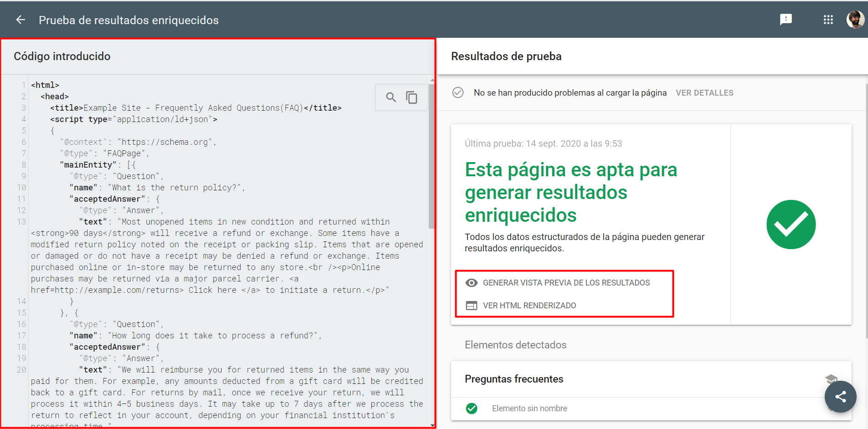This screenshot has width=868, height=429.
Task: Copy the introduced code
Action: click(x=412, y=97)
